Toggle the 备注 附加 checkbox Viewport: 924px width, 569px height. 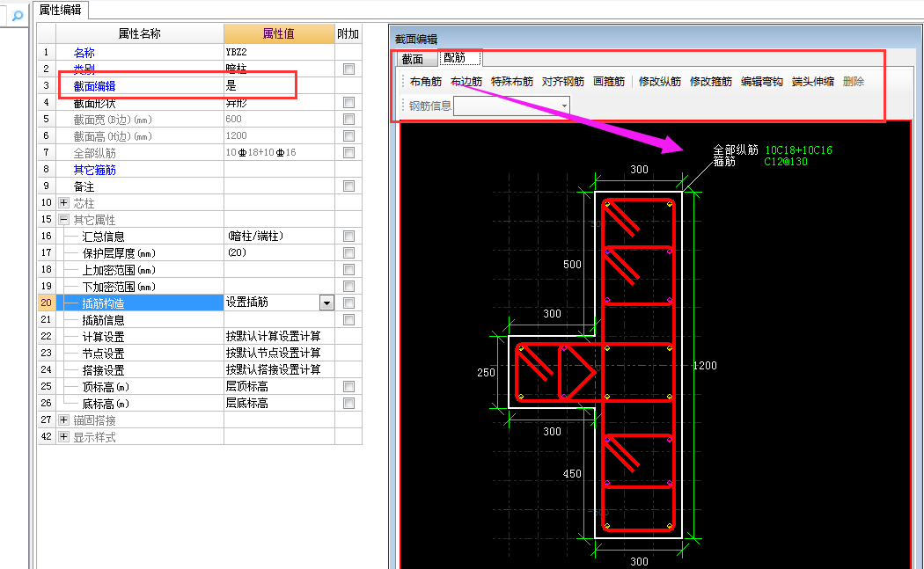point(348,186)
